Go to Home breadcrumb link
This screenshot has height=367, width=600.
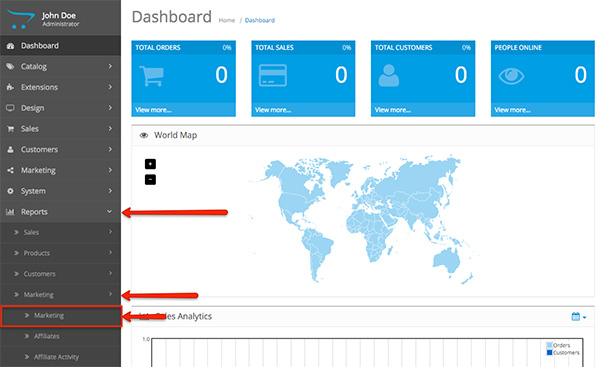[227, 20]
